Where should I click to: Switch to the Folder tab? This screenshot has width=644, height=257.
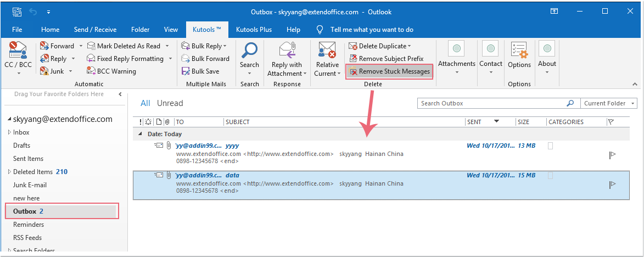click(141, 30)
